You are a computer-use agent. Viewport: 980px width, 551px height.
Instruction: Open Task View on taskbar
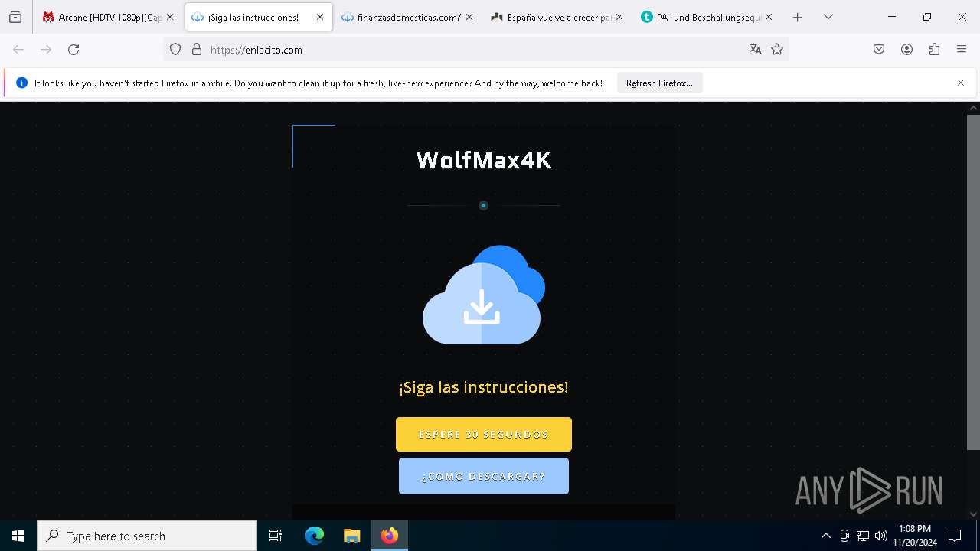point(276,536)
